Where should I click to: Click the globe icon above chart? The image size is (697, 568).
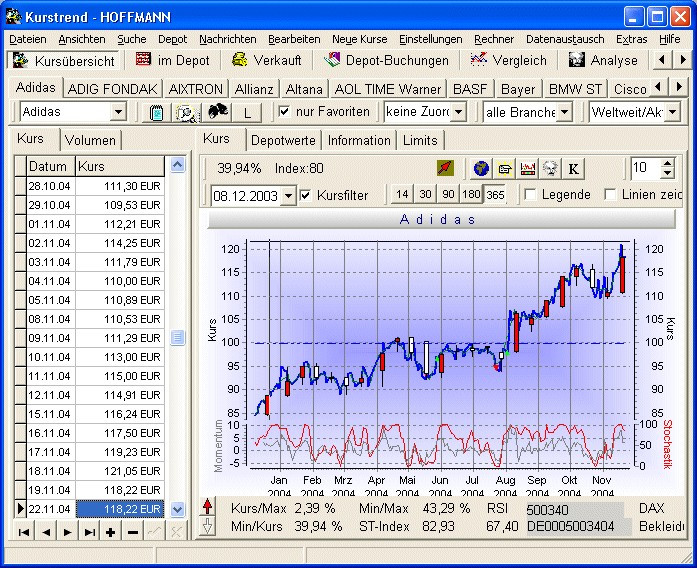(x=481, y=168)
